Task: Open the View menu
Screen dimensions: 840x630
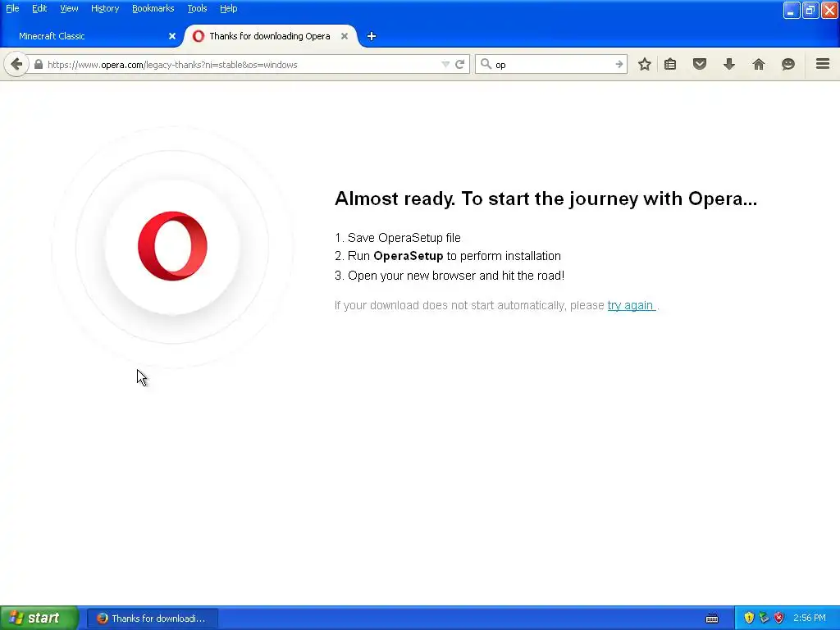Action: [69, 8]
